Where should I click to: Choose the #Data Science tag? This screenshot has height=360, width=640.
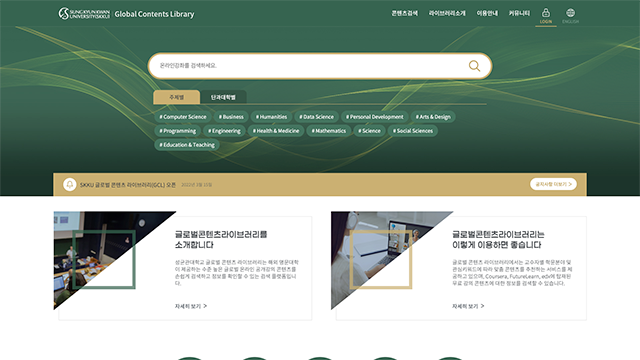[316, 117]
